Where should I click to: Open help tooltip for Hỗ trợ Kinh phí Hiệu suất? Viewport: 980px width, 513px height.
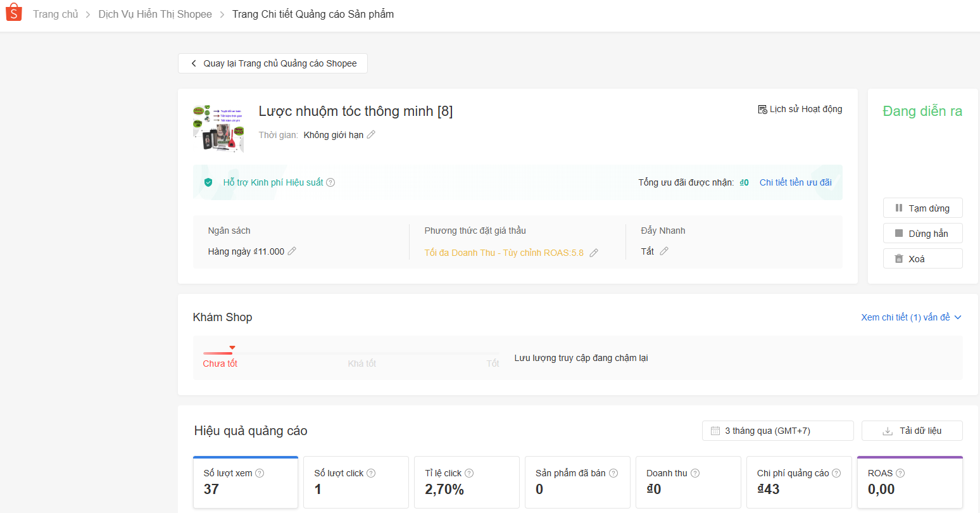(x=330, y=182)
